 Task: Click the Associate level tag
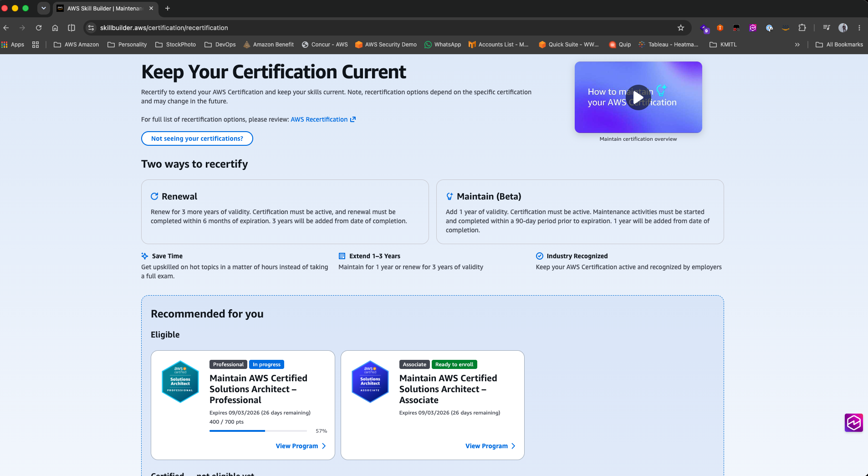click(x=414, y=364)
